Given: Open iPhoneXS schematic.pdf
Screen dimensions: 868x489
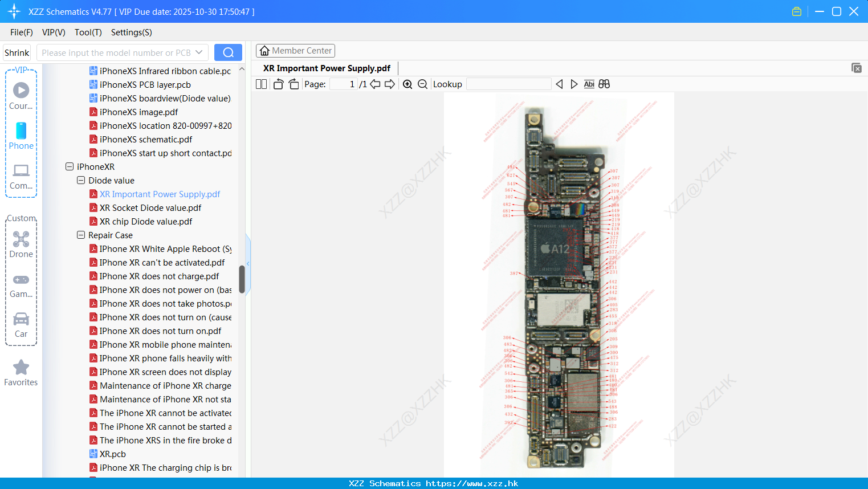Looking at the screenshot, I should point(146,140).
